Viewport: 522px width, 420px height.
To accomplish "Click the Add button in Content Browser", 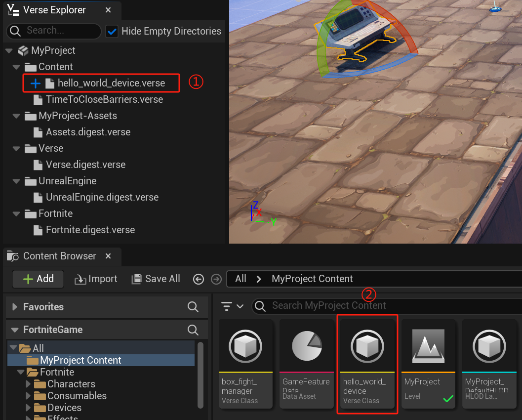I will [38, 279].
